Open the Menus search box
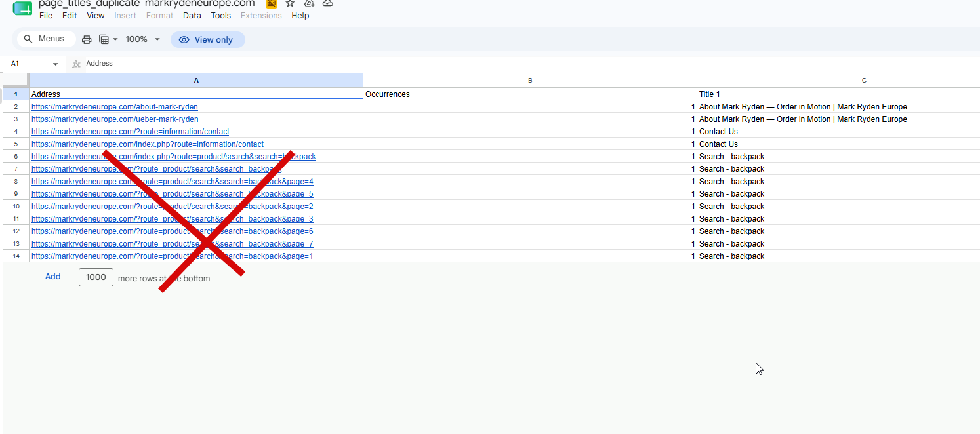Screen dimensions: 980x434 [46, 39]
